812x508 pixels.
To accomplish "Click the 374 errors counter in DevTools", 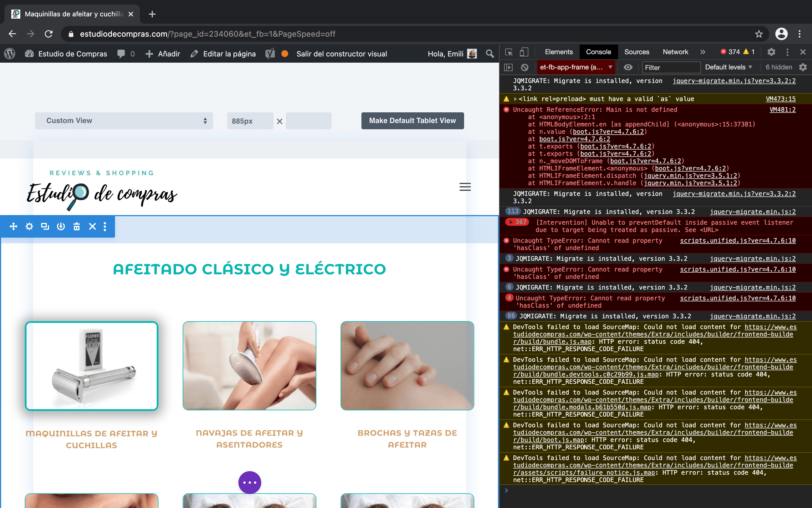I will [x=730, y=52].
